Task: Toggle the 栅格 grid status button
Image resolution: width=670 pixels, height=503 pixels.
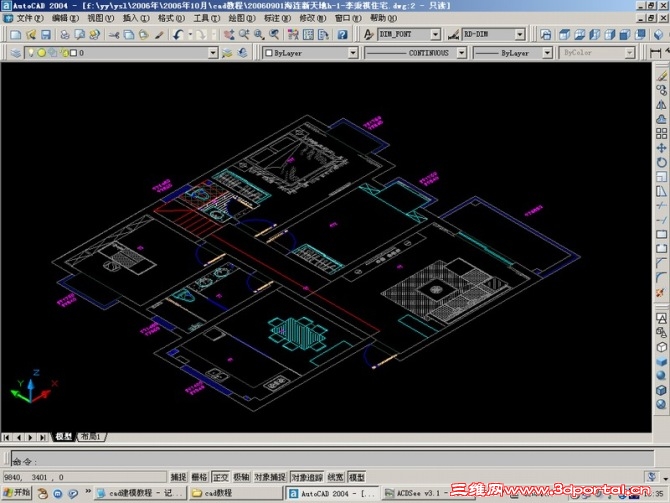Action: 200,477
